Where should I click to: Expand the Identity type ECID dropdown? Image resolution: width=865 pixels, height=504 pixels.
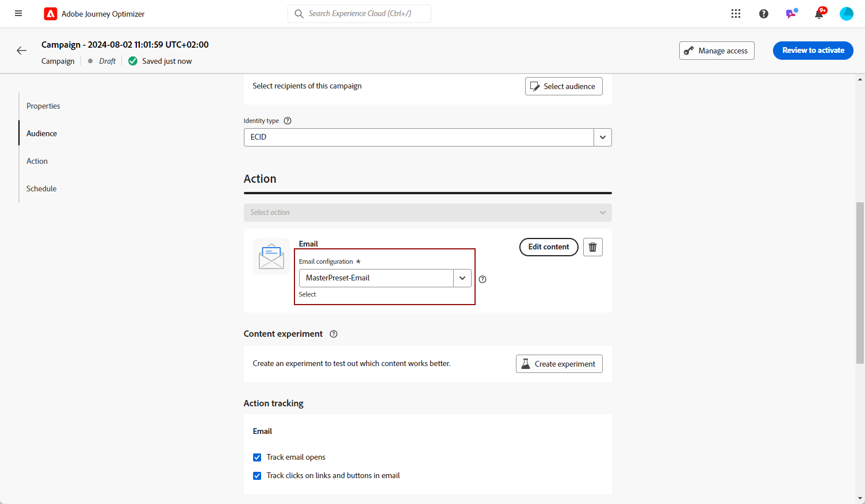coord(602,137)
